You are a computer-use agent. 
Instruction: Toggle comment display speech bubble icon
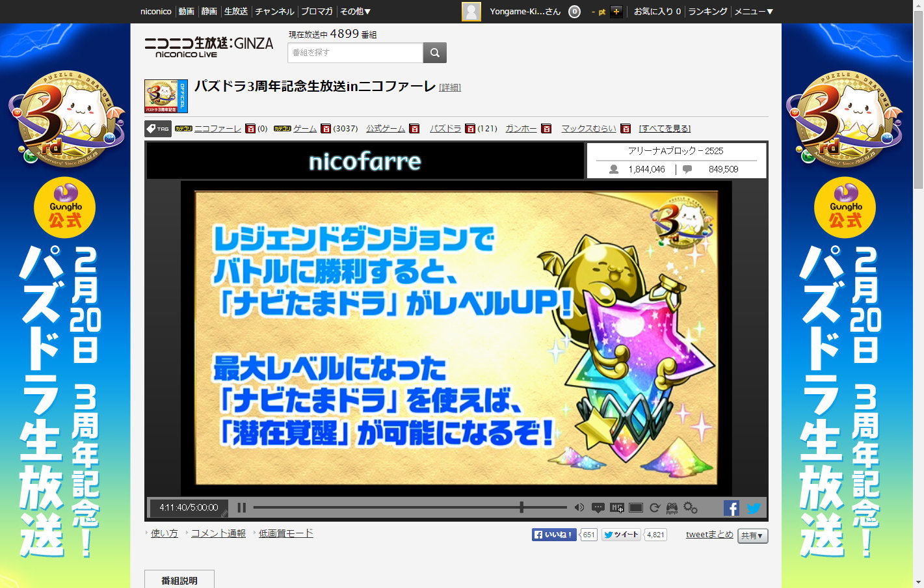pyautogui.click(x=598, y=508)
